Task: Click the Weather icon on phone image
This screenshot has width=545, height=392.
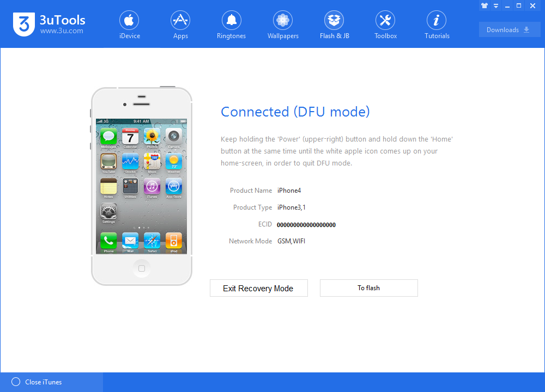Action: [174, 161]
